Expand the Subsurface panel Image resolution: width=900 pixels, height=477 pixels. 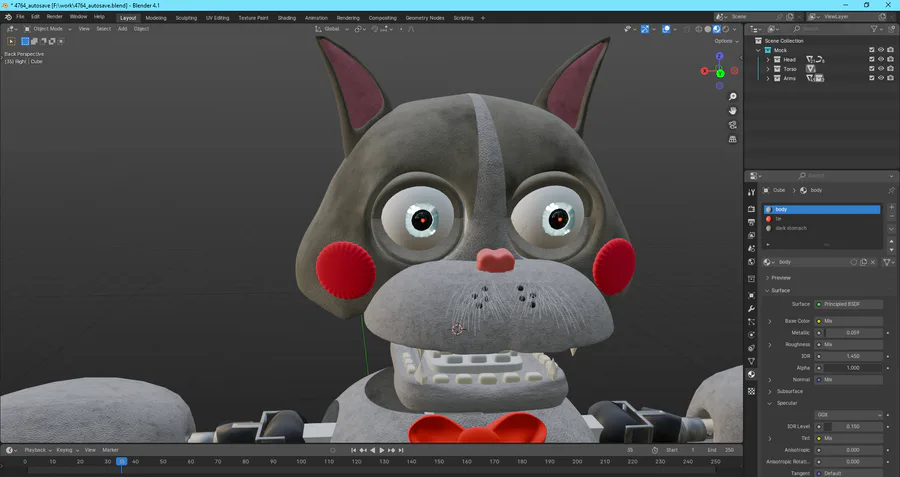(789, 391)
